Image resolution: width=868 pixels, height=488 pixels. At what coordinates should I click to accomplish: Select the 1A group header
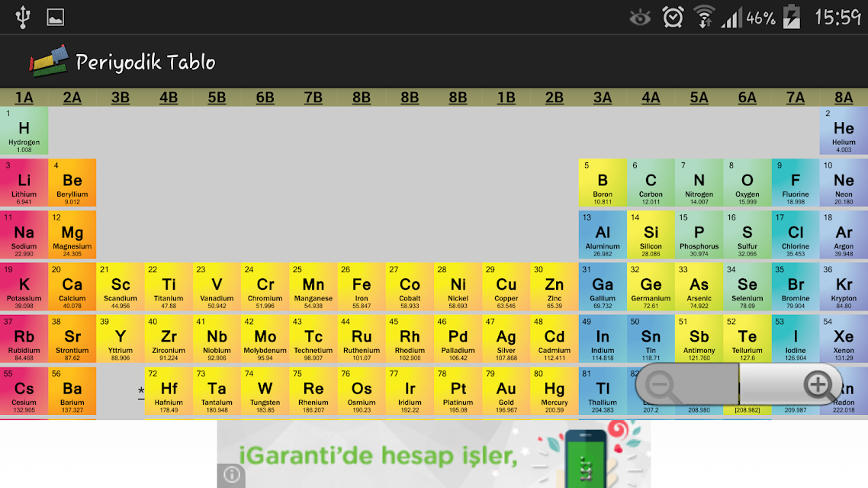click(x=24, y=98)
